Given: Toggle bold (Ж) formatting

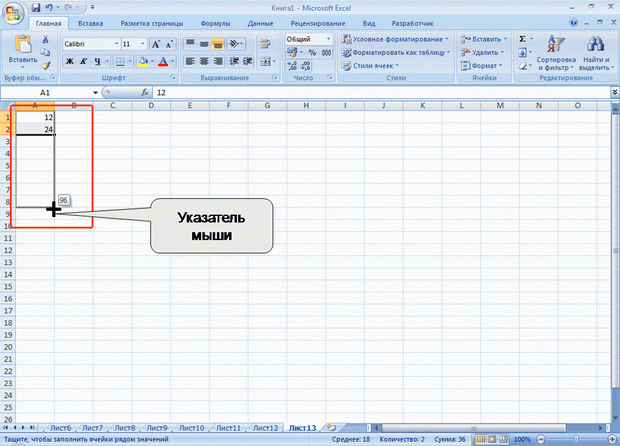Looking at the screenshot, I should pyautogui.click(x=70, y=61).
